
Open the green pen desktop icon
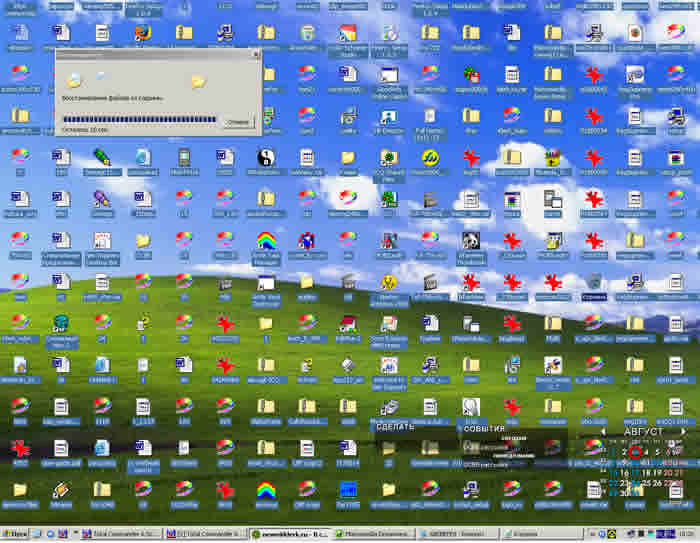click(x=102, y=157)
